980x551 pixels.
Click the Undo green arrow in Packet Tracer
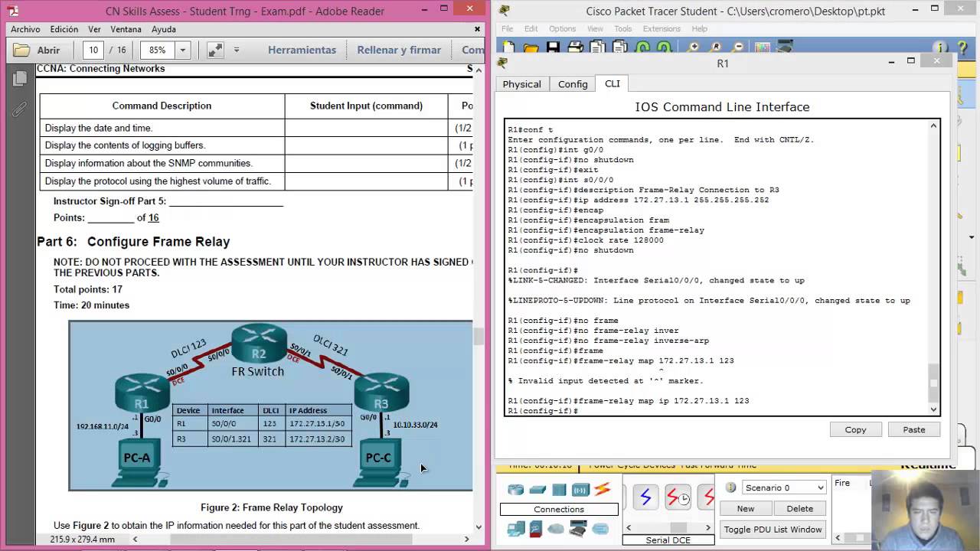(x=642, y=47)
